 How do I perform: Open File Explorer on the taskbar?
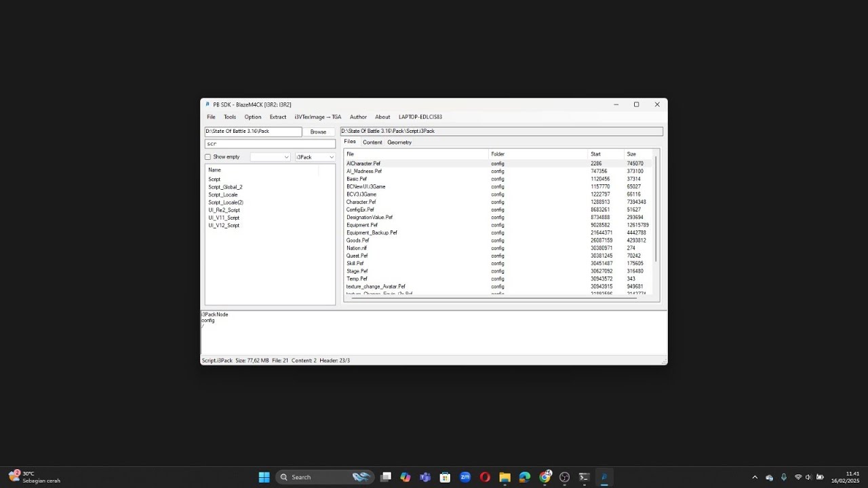(505, 477)
